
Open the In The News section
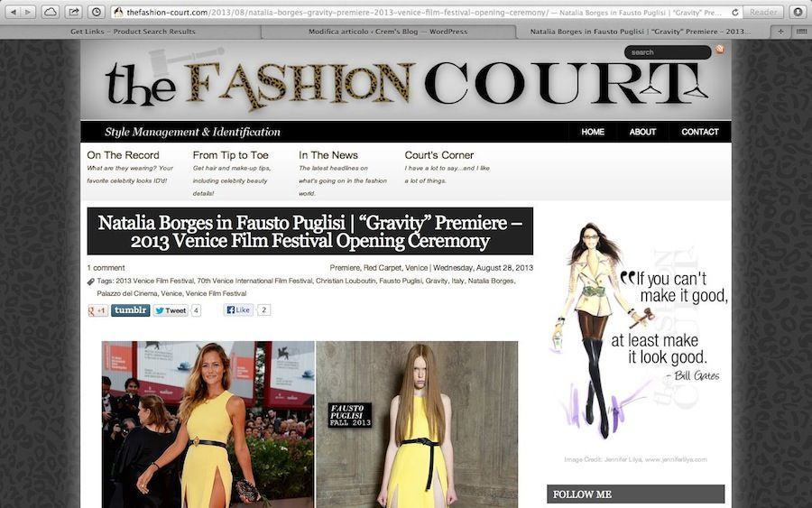(x=328, y=155)
